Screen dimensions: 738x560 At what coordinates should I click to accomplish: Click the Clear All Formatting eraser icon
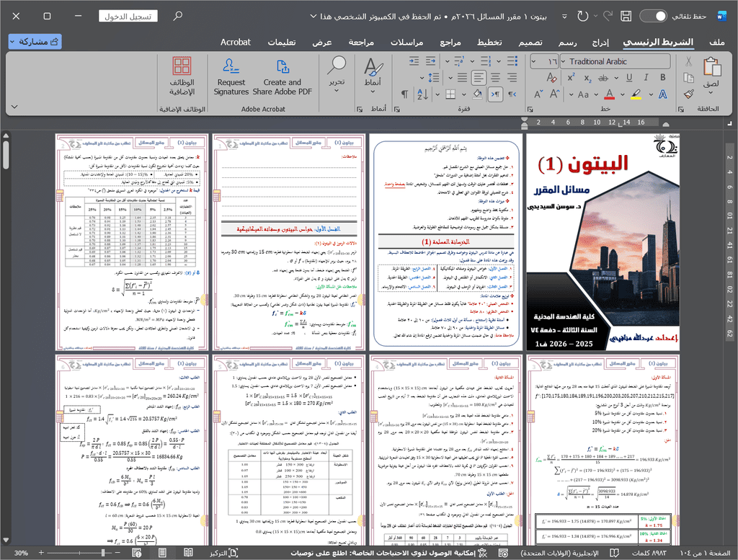point(551,78)
